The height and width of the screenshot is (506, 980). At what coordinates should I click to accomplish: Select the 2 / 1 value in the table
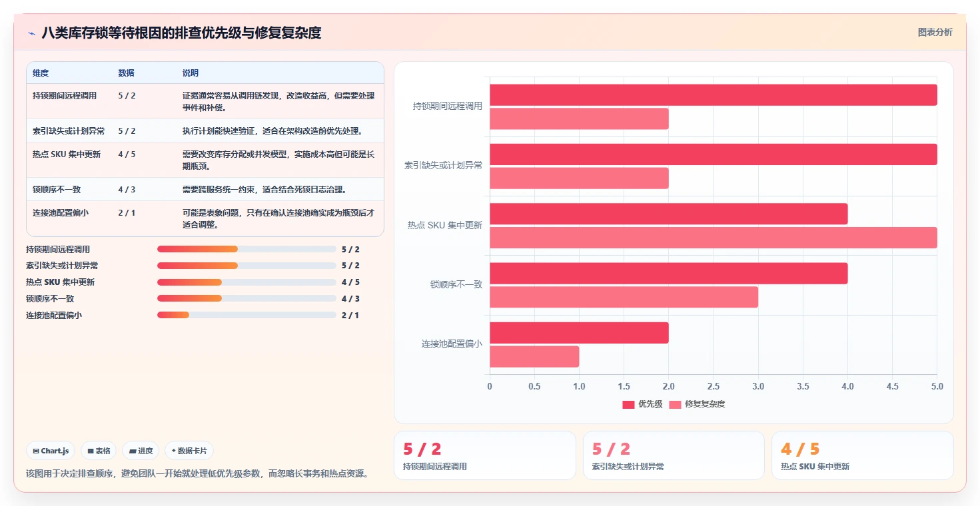[127, 212]
